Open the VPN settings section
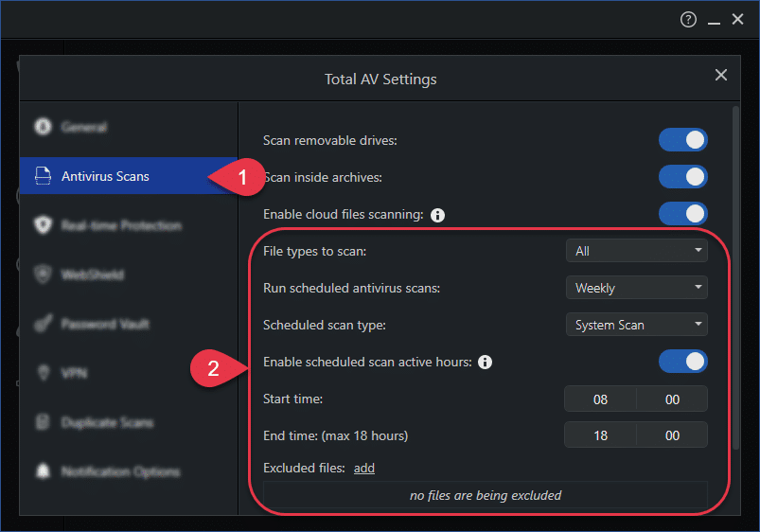 point(74,373)
